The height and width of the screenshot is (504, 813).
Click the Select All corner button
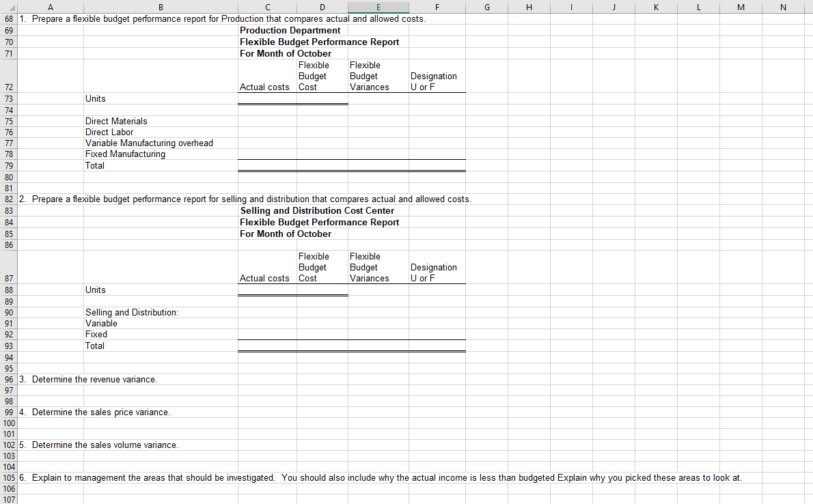(8, 7)
